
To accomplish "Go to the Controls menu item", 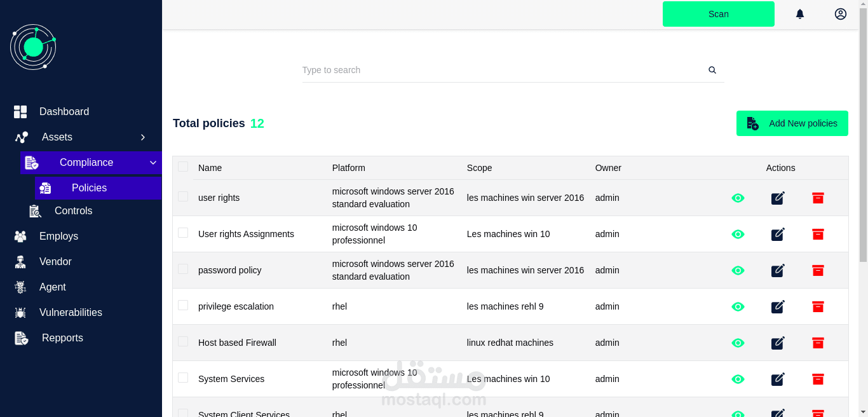I will click(x=73, y=210).
